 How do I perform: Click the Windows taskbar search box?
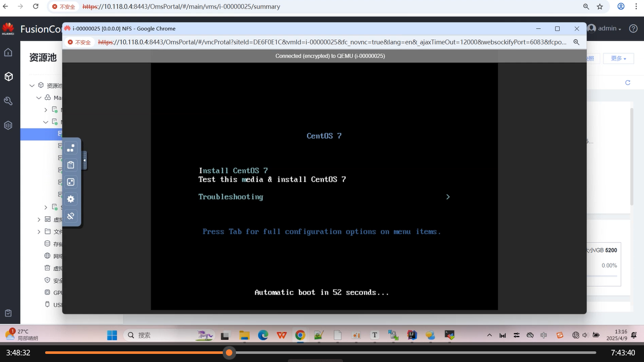tap(157, 335)
